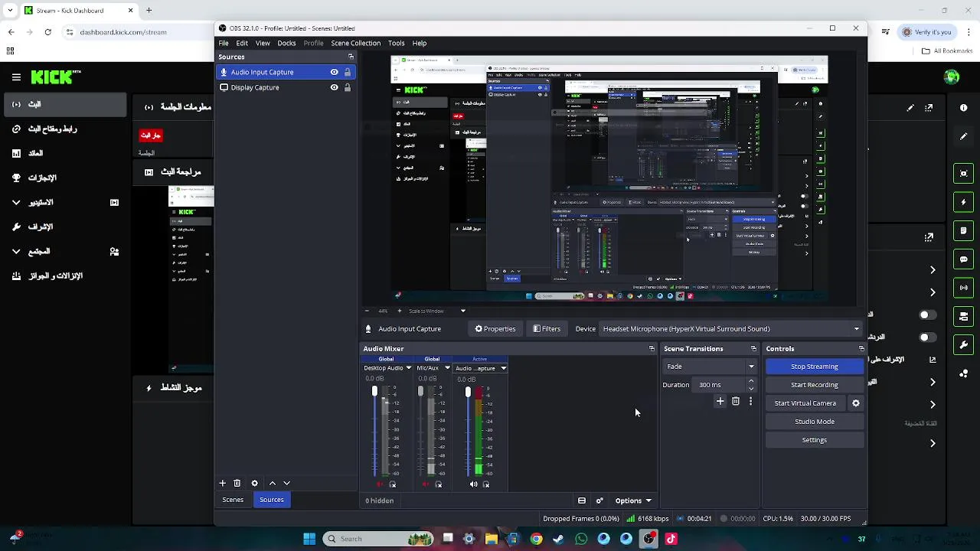The width and height of the screenshot is (980, 551).
Task: Open the Scene Collection menu
Action: (355, 43)
